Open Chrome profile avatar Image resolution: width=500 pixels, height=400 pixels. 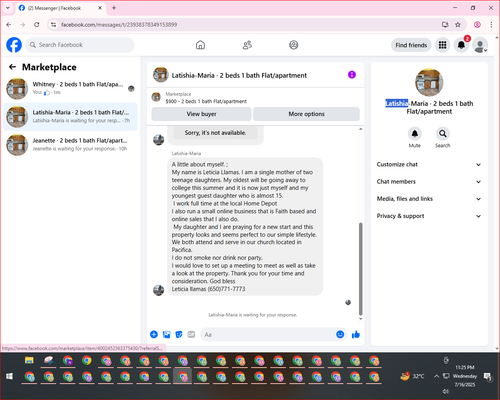[477, 25]
